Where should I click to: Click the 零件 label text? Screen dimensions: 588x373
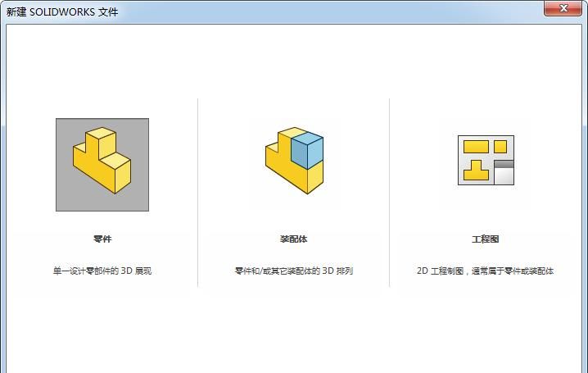pyautogui.click(x=102, y=239)
